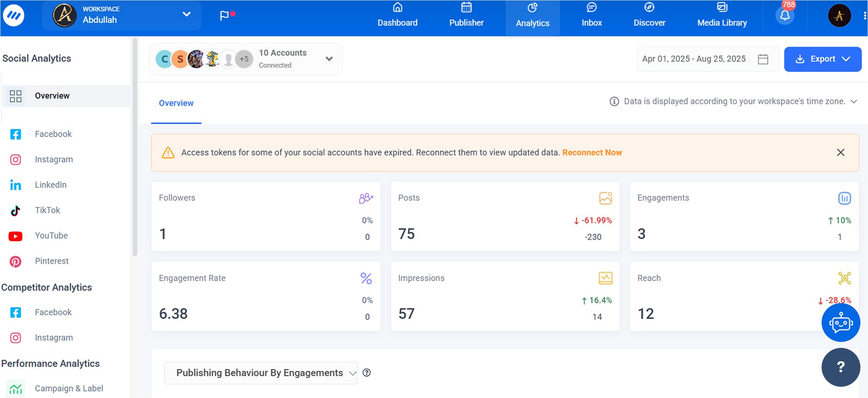The height and width of the screenshot is (398, 868).
Task: Open Publishing Behaviour By Engagements dropdown
Action: point(261,373)
